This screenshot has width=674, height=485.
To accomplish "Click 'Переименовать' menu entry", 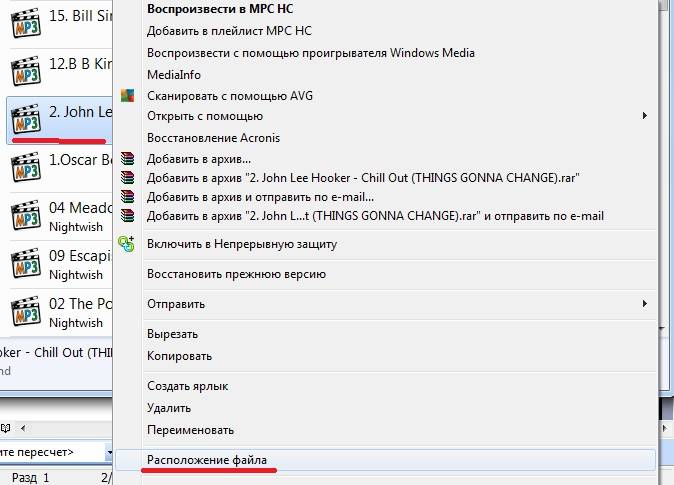I will [x=190, y=430].
